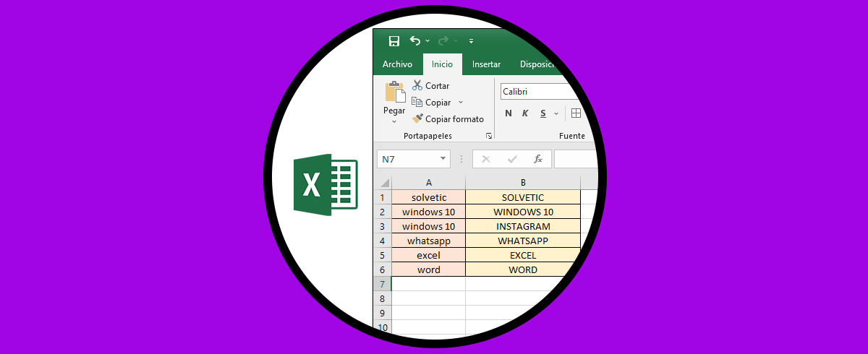Toggle bold with the N button
This screenshot has height=354, width=868.
[509, 113]
